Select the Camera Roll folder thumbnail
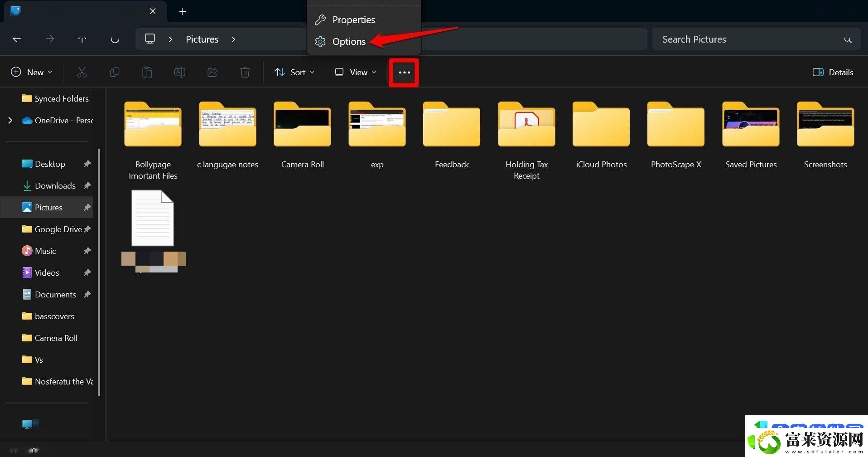Viewport: 868px width, 457px height. (x=303, y=124)
